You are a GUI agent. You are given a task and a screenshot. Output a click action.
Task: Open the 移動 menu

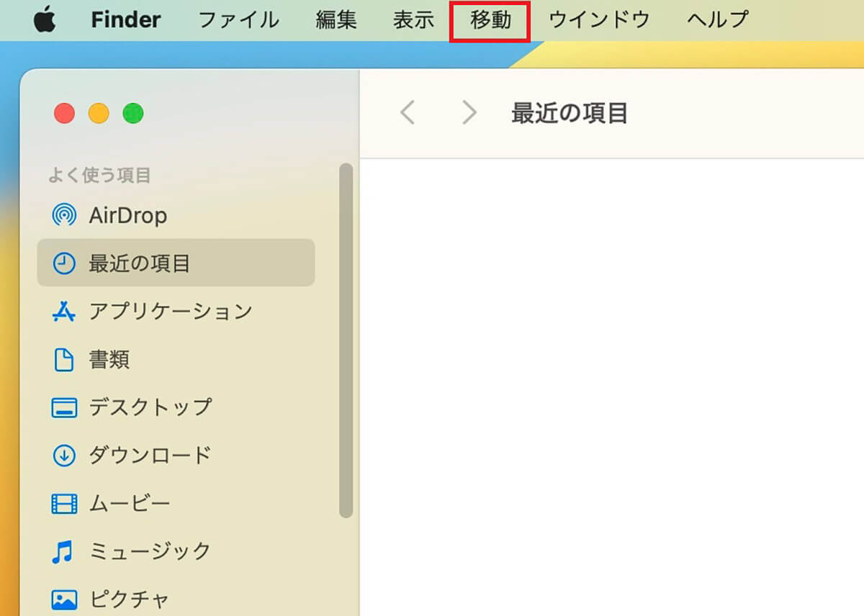(490, 20)
